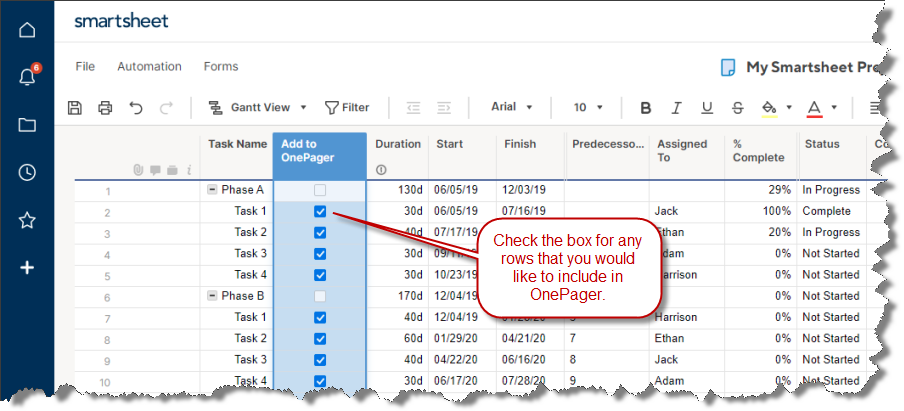The height and width of the screenshot is (411, 904).
Task: Toggle Underline formatting
Action: (707, 108)
